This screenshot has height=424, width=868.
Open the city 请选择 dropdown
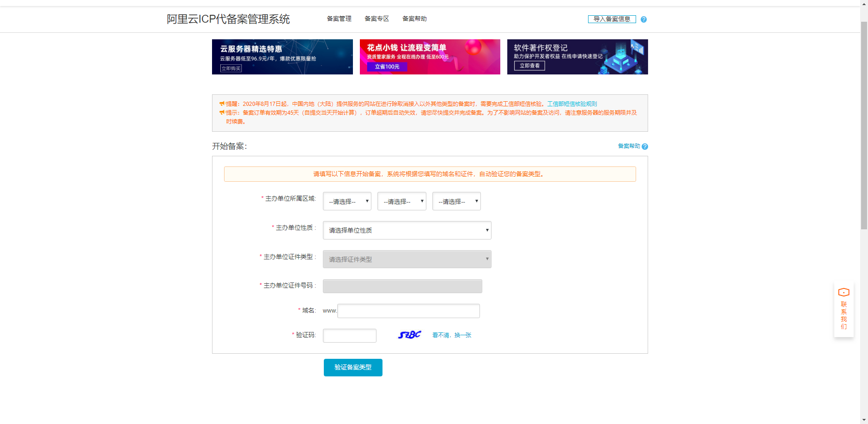401,201
